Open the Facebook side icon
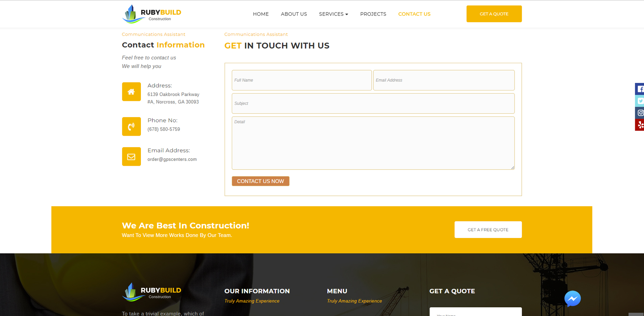Screen dimensions: 644x316 [x=640, y=89]
